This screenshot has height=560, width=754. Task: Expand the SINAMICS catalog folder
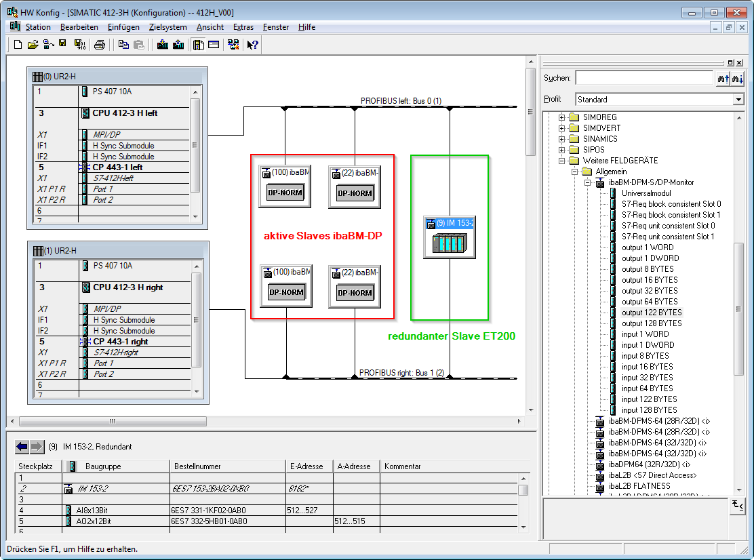[561, 139]
